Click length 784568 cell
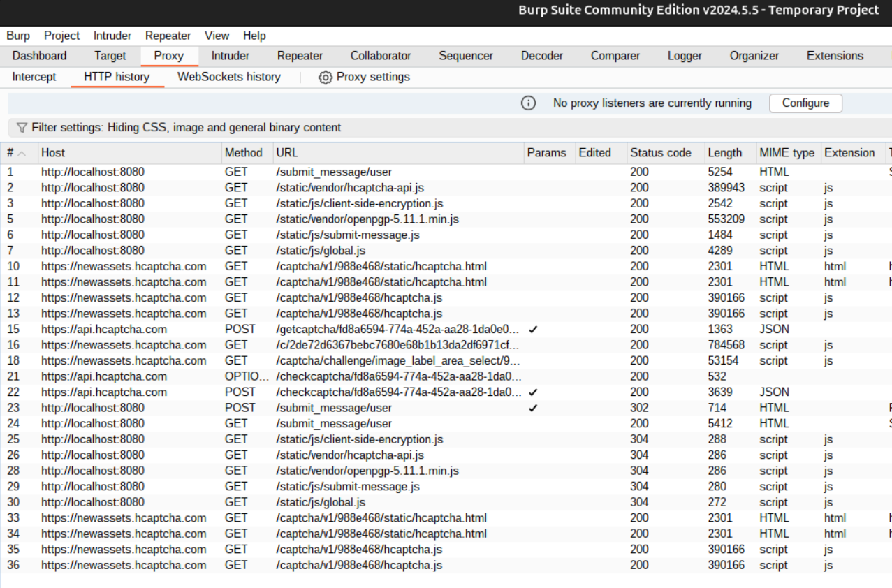The image size is (892, 588). click(726, 345)
